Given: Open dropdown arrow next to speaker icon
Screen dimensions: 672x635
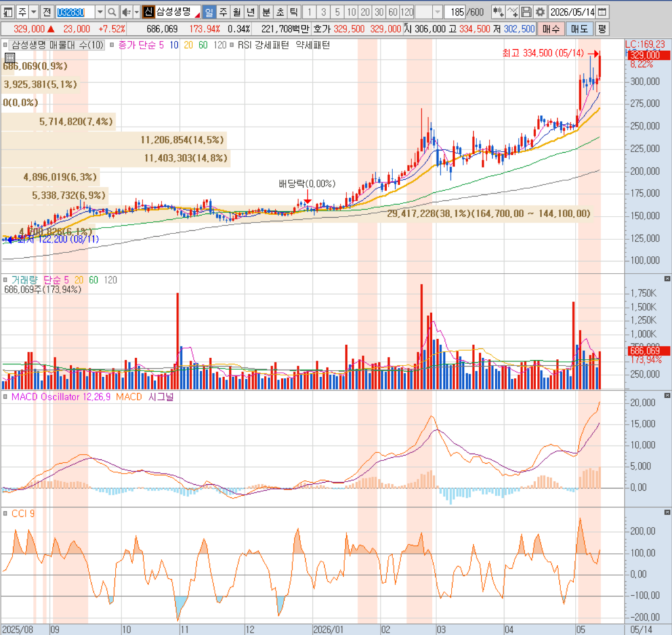Looking at the screenshot, I should click(x=136, y=12).
